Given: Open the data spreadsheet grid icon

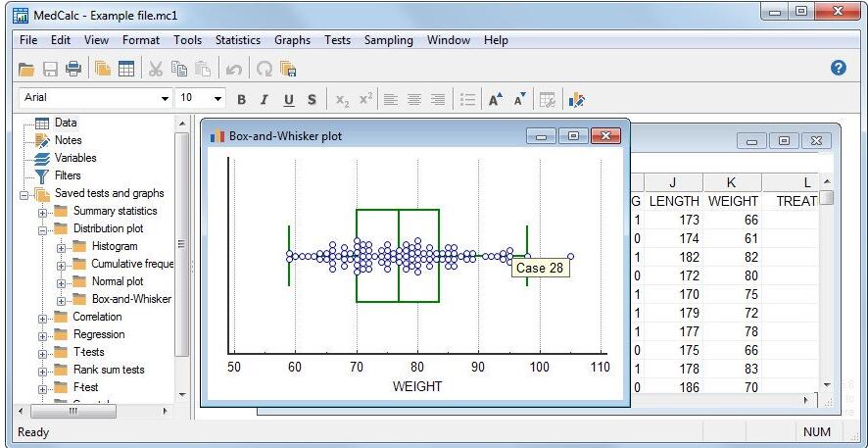Looking at the screenshot, I should click(x=126, y=69).
